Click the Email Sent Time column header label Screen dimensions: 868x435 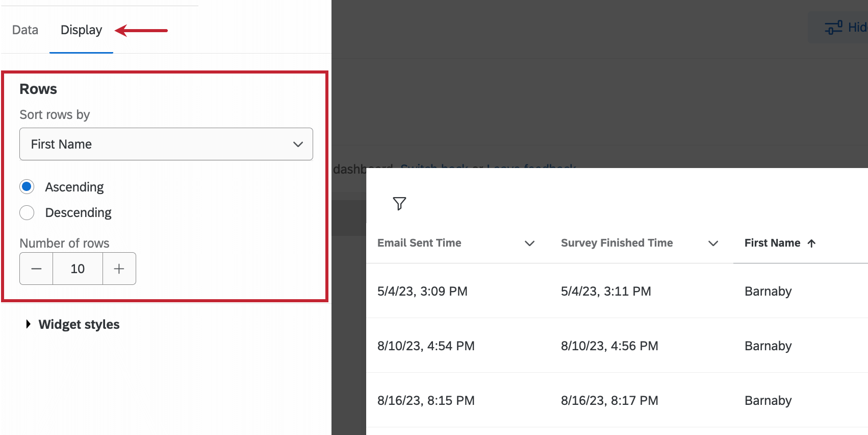(x=419, y=243)
